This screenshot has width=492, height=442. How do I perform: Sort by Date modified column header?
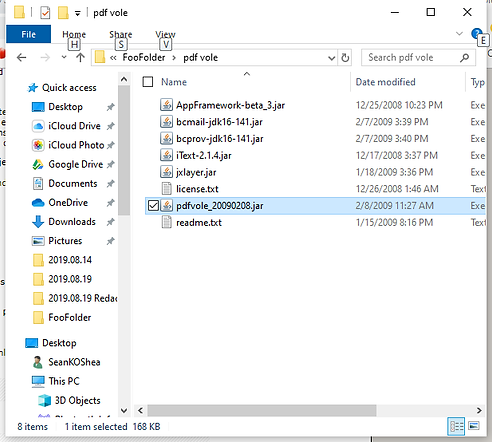[385, 82]
